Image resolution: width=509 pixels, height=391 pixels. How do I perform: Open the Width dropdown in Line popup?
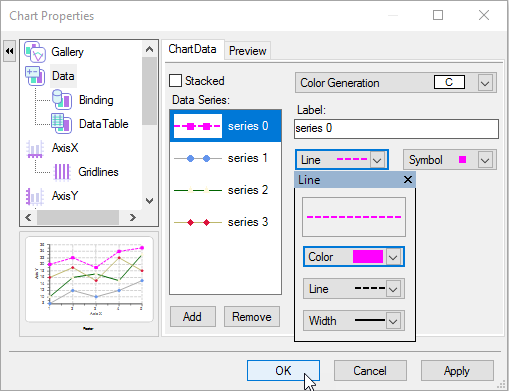(x=393, y=321)
